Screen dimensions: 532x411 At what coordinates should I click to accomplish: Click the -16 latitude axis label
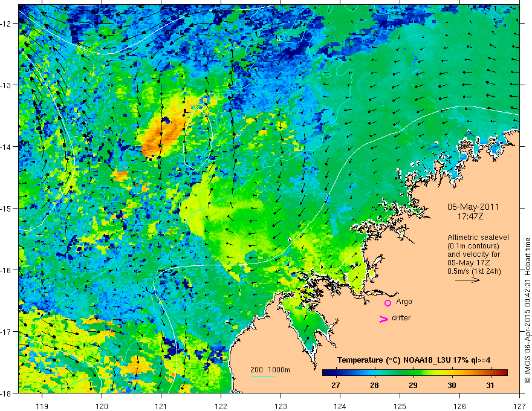pos(6,270)
